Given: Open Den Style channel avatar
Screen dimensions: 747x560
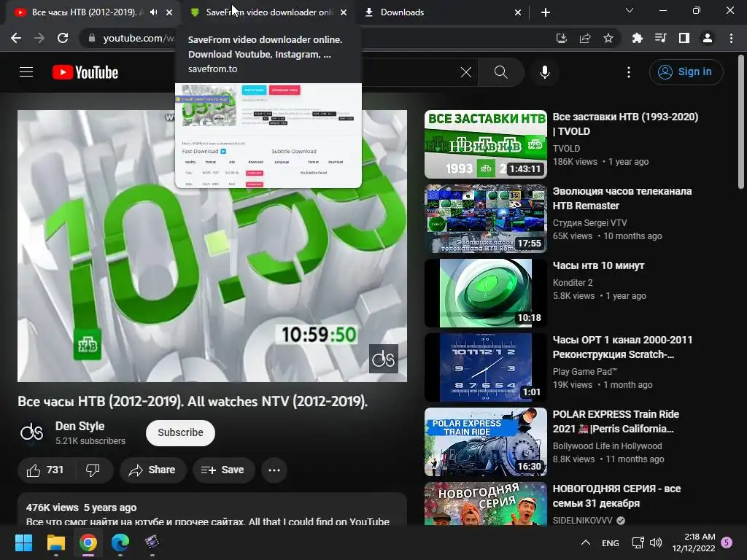Looking at the screenshot, I should point(32,432).
